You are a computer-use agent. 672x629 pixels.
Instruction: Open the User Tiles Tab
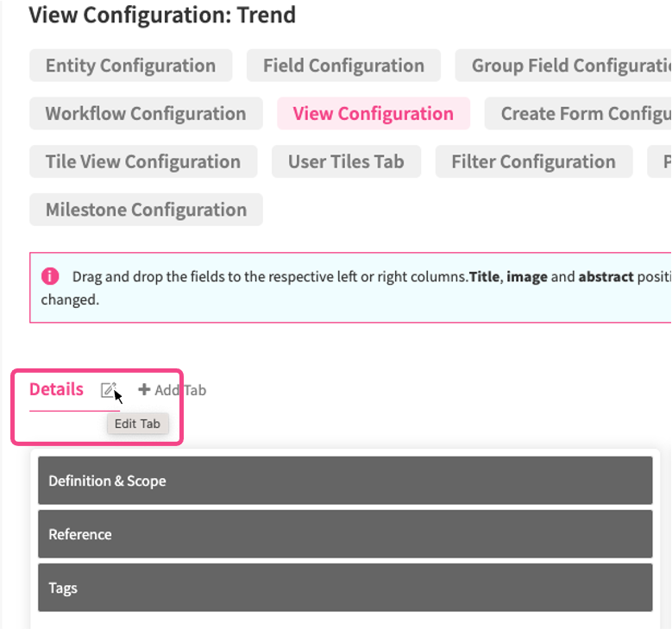(346, 162)
